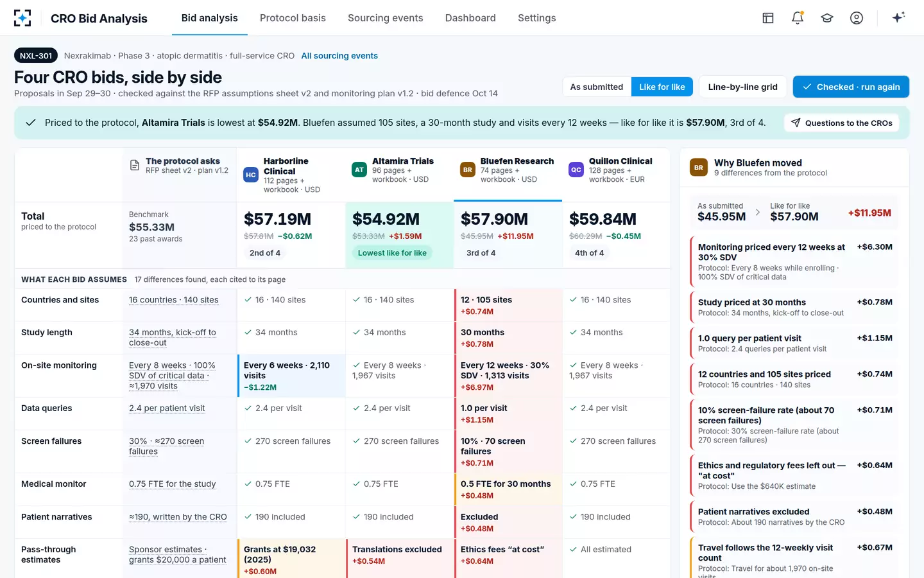The image size is (924, 578).
Task: Click the graduation cap learning icon
Action: click(x=827, y=18)
